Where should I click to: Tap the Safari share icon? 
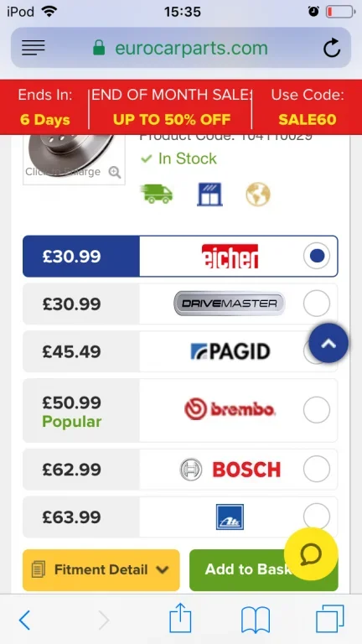coord(181,620)
